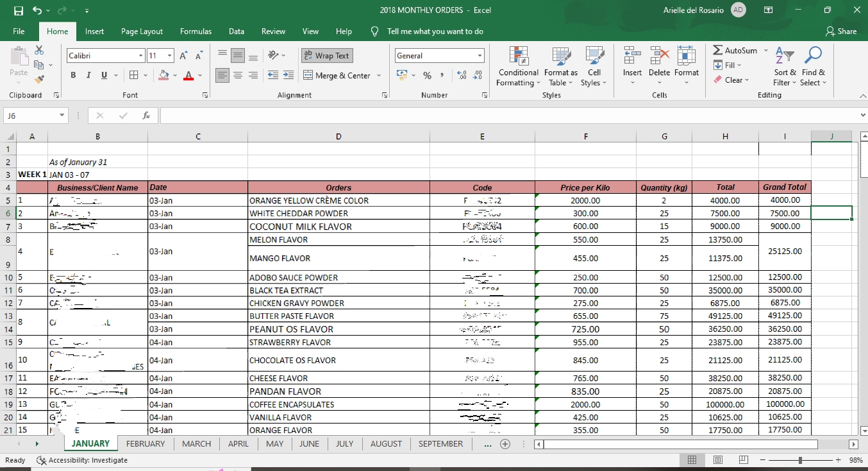The width and height of the screenshot is (868, 471).
Task: Undo the last action
Action: pos(37,10)
